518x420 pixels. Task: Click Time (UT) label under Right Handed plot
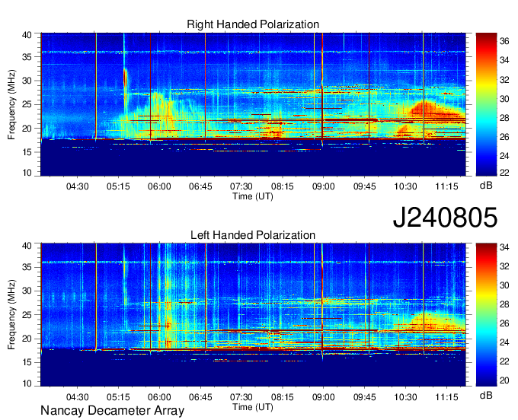[x=253, y=196]
